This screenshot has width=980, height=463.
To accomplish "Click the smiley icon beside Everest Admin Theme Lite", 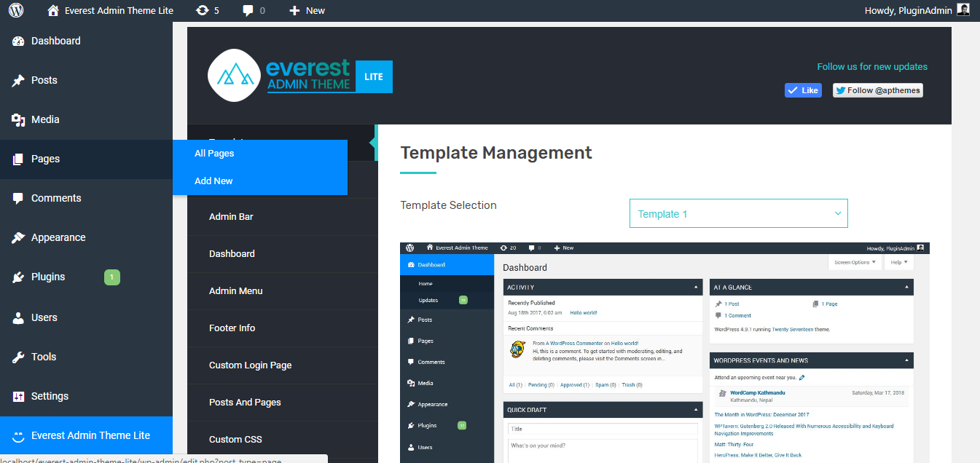I will pos(18,435).
